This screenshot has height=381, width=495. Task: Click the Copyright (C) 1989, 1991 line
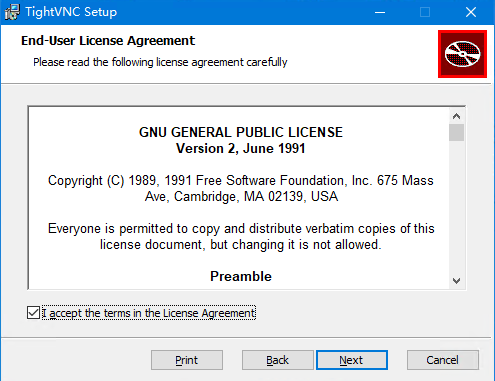pyautogui.click(x=241, y=188)
